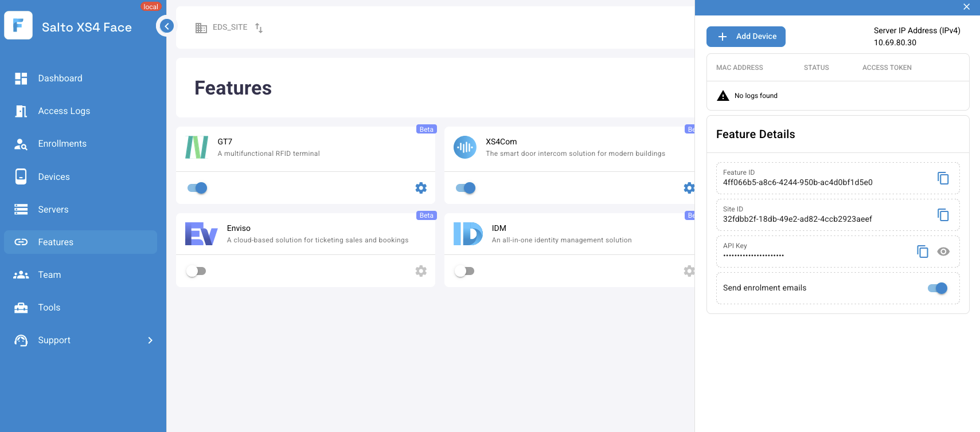Click the EDS_SITE site name
This screenshot has width=980, height=432.
[230, 28]
